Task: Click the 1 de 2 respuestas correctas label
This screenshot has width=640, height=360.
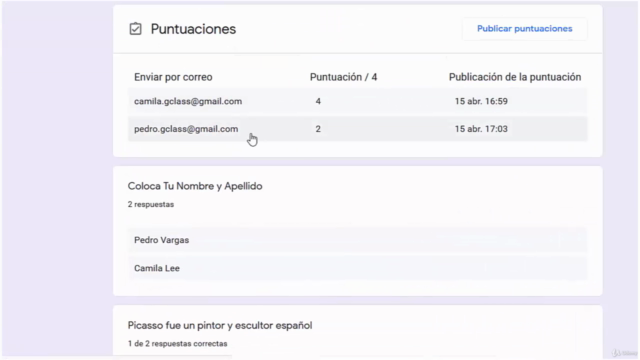Action: (x=178, y=344)
